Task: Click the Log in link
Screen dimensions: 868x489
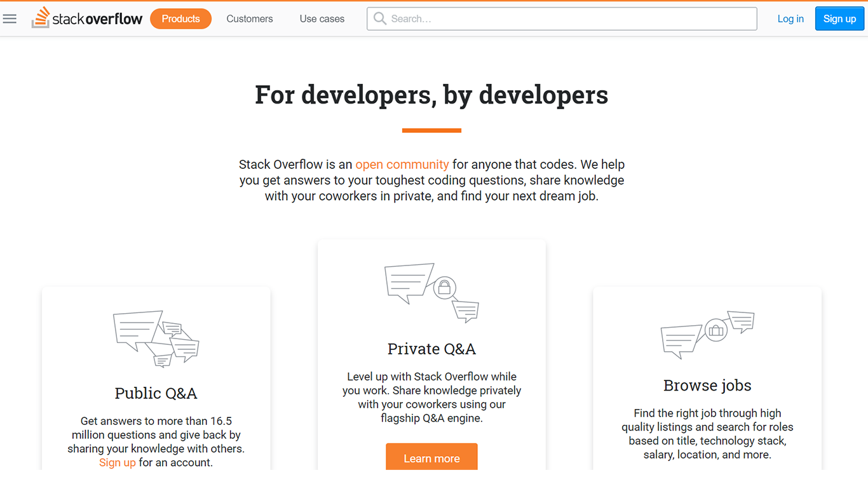Action: (x=790, y=19)
